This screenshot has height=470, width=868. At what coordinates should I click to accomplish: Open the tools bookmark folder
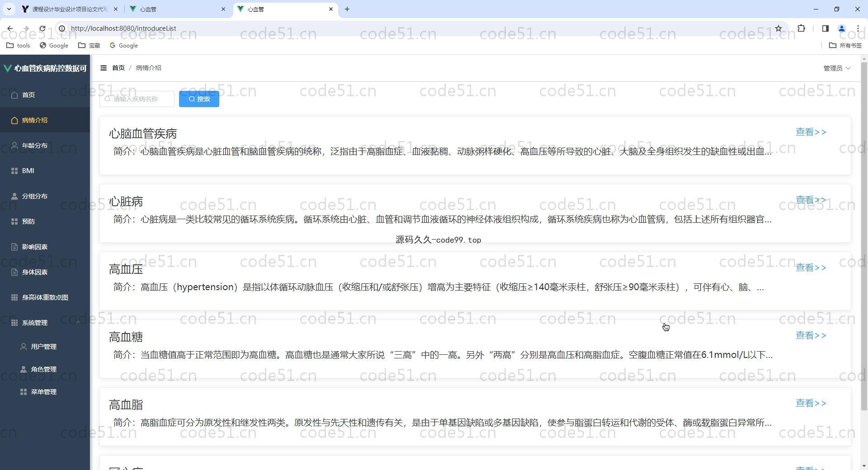[x=19, y=45]
